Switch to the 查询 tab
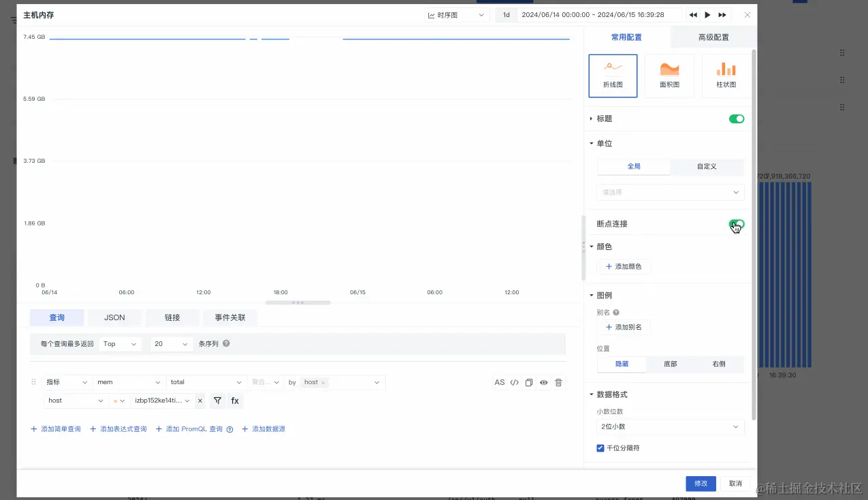Viewport: 868px width, 500px height. [x=57, y=317]
